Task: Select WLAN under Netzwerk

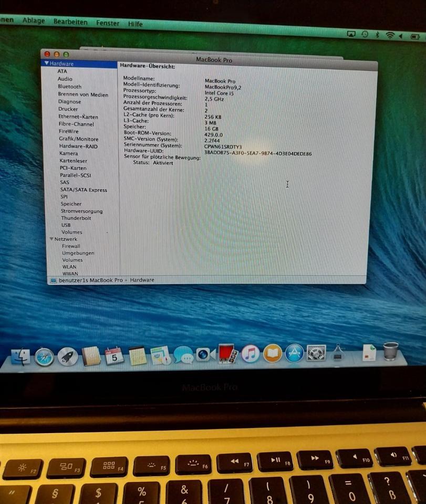Action: (69, 267)
